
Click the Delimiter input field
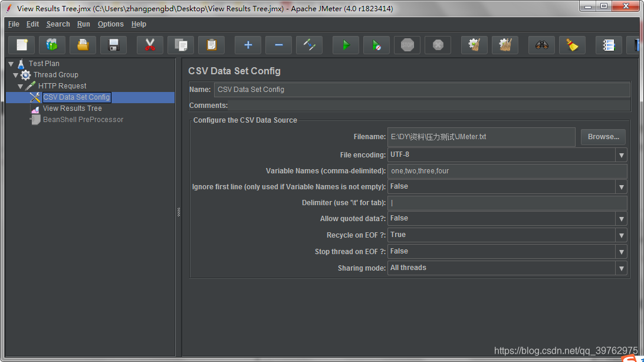507,203
